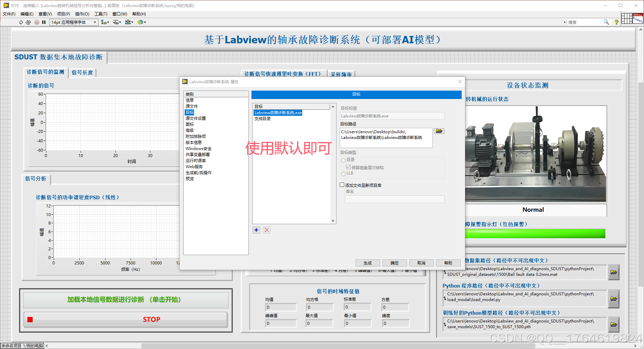
Task: Select the LLB target type radio button
Action: coord(343,173)
